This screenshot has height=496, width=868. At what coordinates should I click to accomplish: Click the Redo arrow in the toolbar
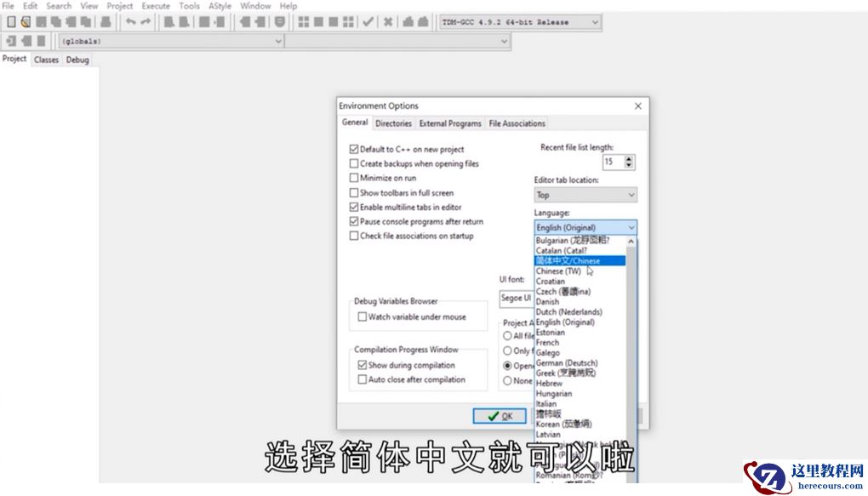146,22
